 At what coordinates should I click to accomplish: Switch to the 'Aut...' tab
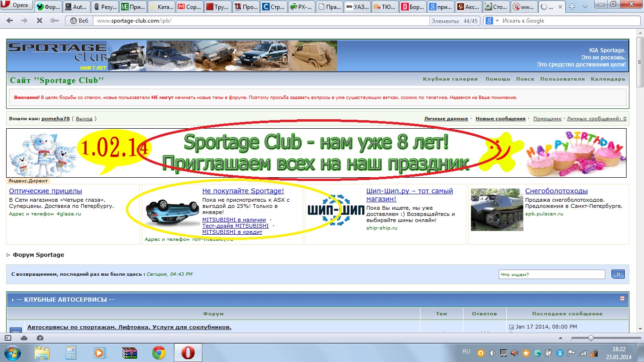[76, 7]
